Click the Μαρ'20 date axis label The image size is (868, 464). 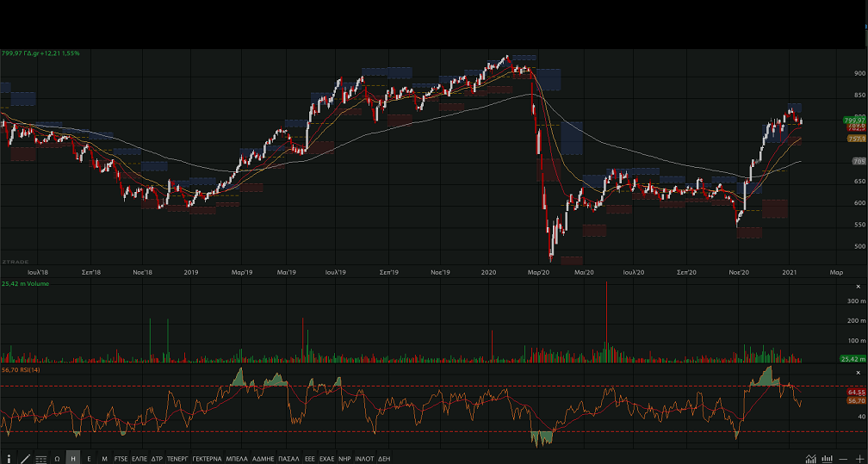(x=538, y=272)
